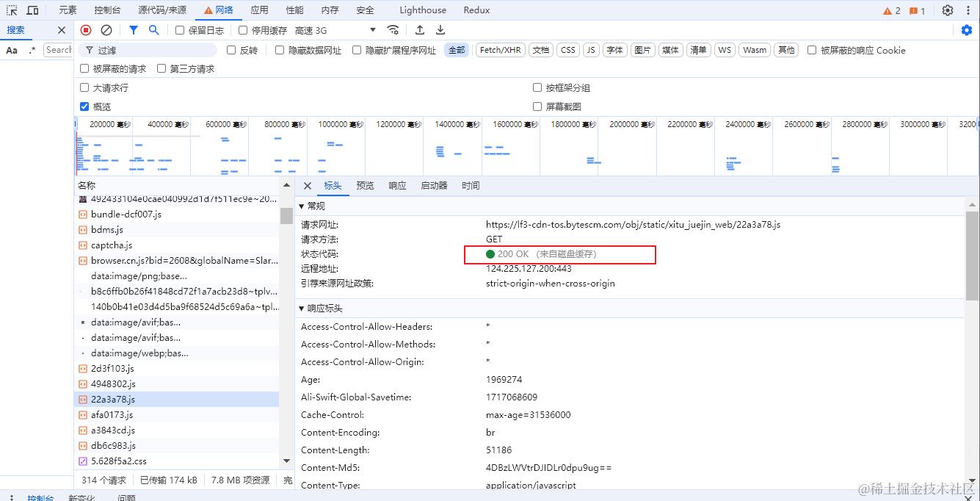980x501 pixels.
Task: Filter requests by WS type
Action: pyautogui.click(x=725, y=50)
